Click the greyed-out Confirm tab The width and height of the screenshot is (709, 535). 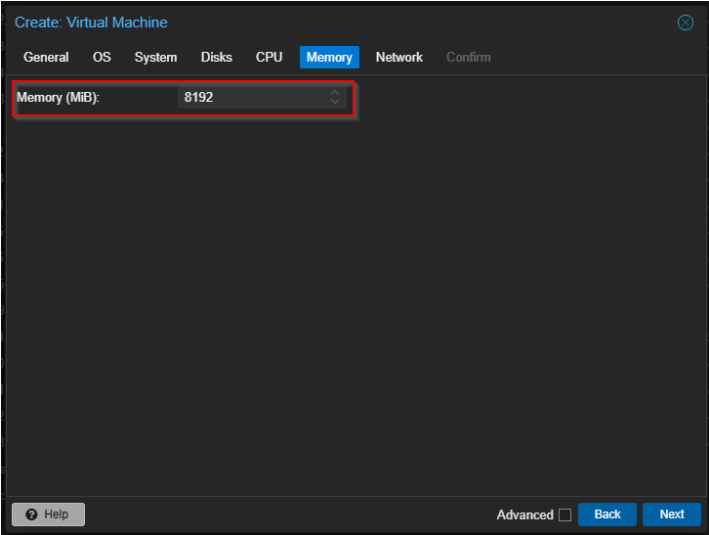tap(468, 57)
